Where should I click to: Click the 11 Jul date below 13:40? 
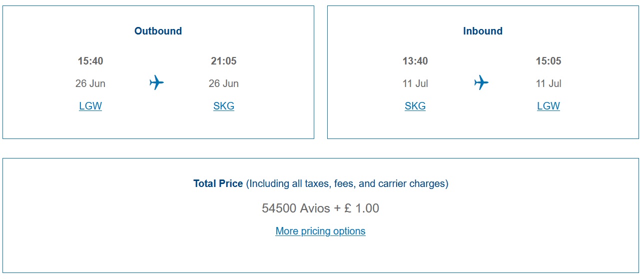415,83
